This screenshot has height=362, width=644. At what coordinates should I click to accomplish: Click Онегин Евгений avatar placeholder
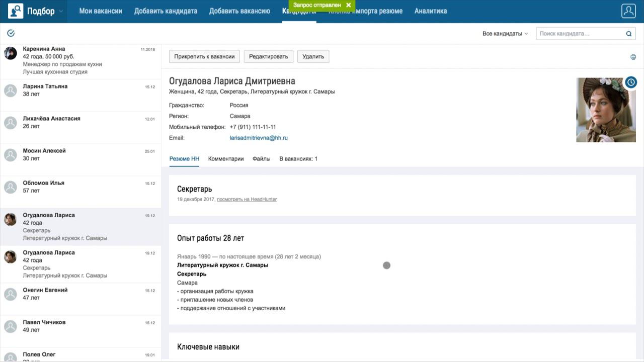coord(11,294)
